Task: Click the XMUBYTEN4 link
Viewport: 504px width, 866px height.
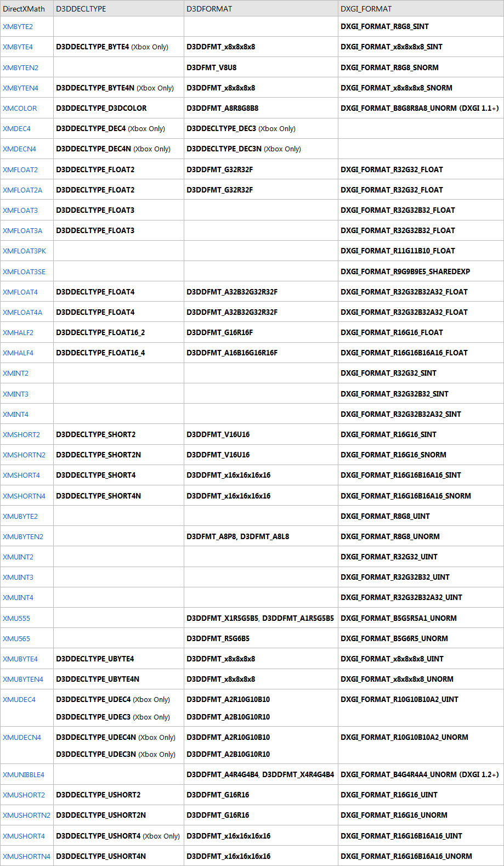Action: point(23,679)
